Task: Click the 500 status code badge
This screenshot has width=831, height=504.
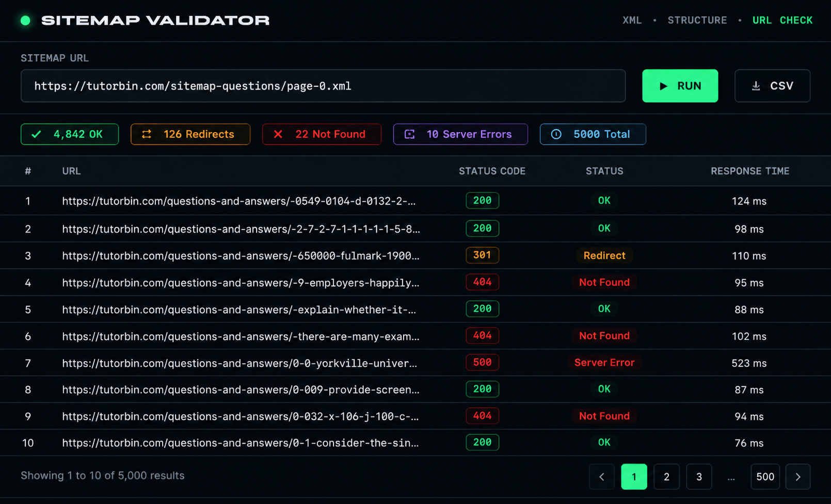Action: pos(482,363)
